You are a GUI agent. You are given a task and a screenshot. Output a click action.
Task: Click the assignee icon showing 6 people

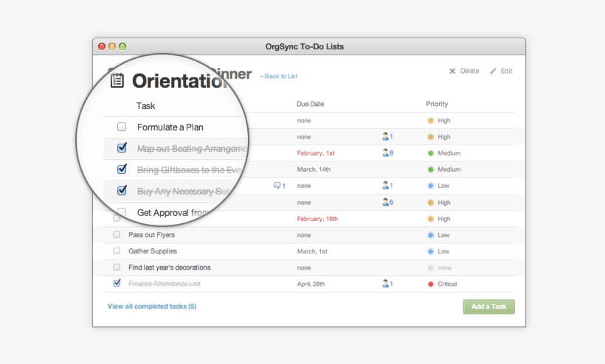click(385, 202)
